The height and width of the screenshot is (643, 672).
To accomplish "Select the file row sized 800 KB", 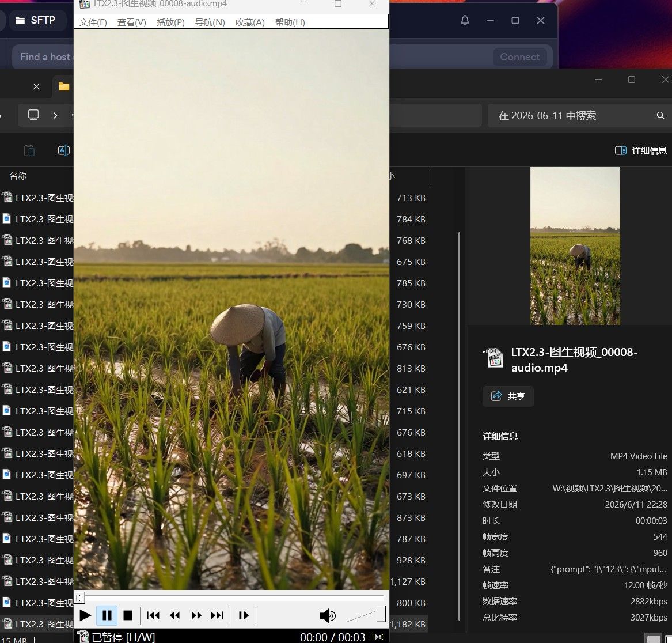I will pyautogui.click(x=214, y=603).
